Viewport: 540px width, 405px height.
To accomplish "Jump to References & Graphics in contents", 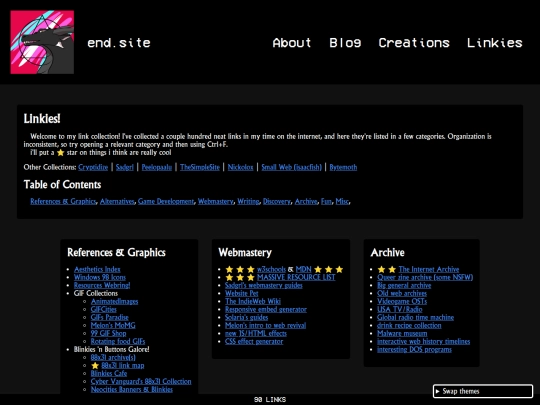I will [x=63, y=201].
